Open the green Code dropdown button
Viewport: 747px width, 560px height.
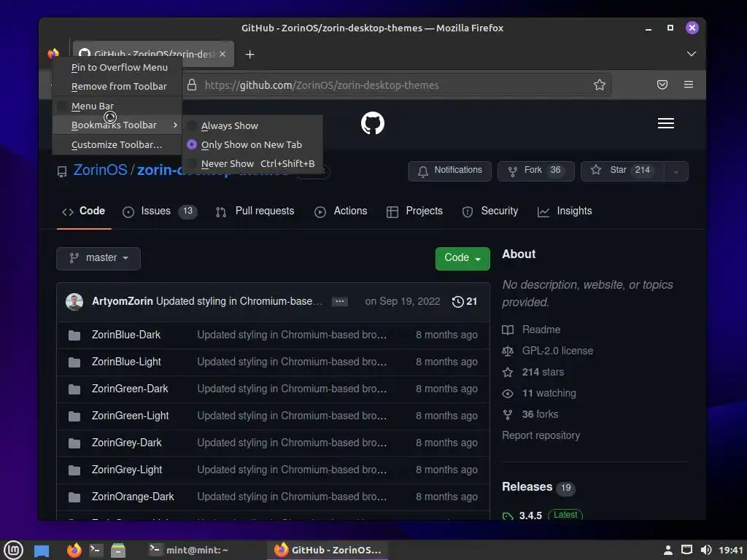pyautogui.click(x=462, y=258)
